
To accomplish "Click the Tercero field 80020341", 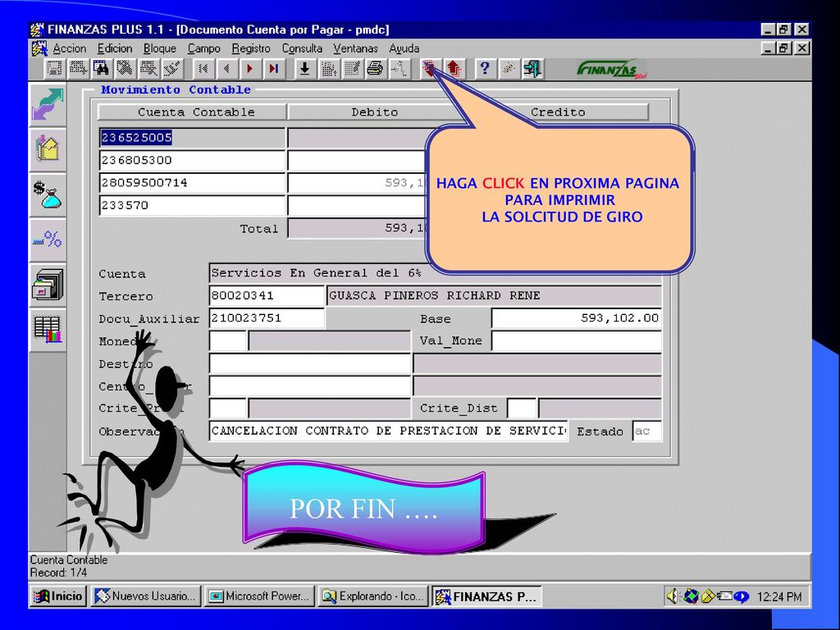I will [267, 295].
